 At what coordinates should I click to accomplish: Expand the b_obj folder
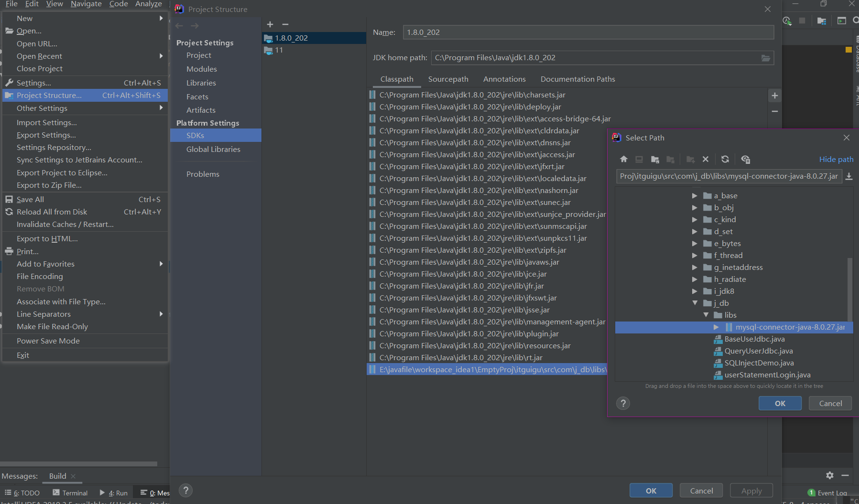pyautogui.click(x=695, y=208)
